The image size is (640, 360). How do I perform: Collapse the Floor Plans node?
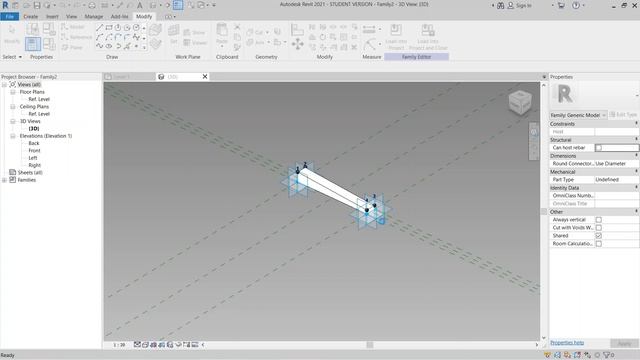[x=13, y=92]
